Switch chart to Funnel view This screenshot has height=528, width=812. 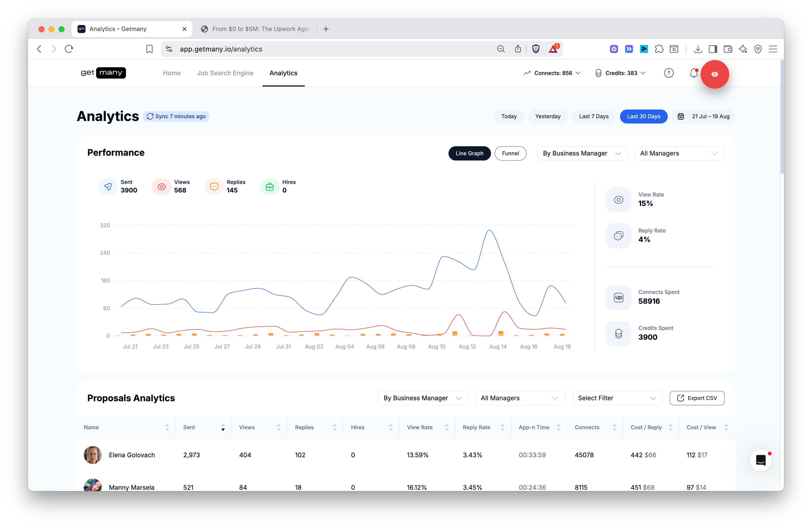(x=510, y=153)
